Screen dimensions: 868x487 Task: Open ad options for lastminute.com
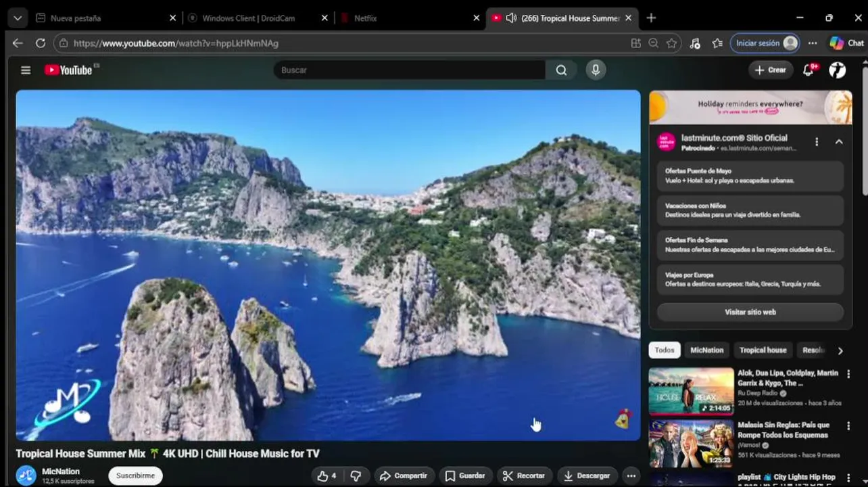[x=817, y=142]
